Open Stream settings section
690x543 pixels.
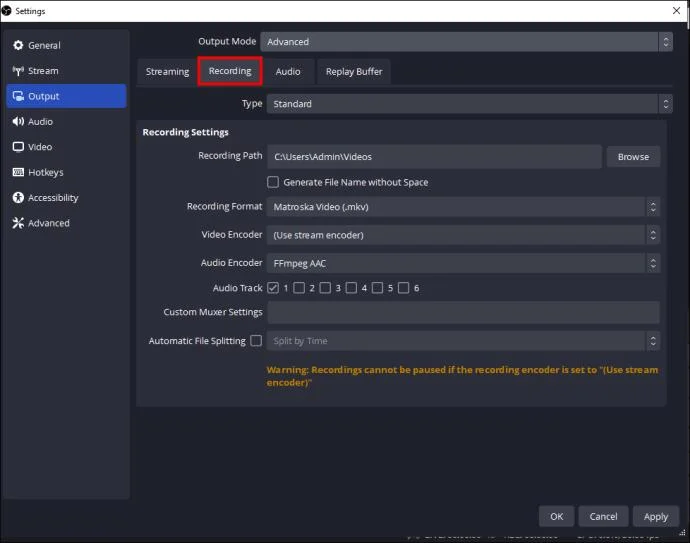coord(66,71)
